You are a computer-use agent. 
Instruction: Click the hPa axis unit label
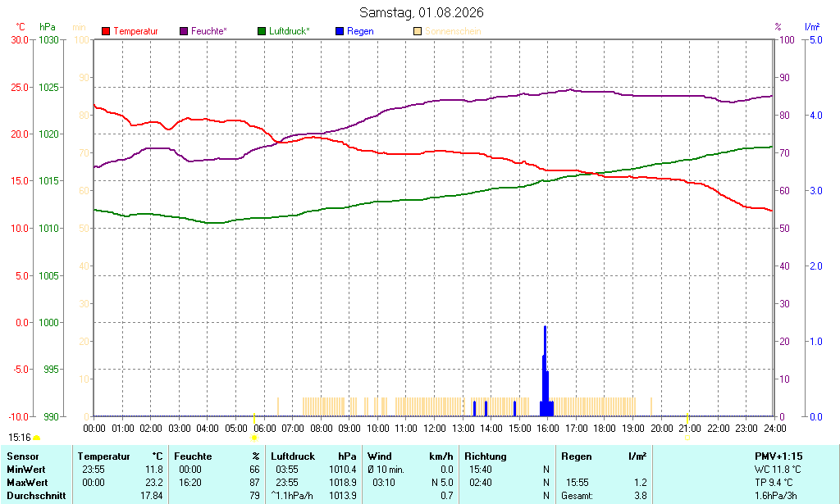click(x=47, y=27)
